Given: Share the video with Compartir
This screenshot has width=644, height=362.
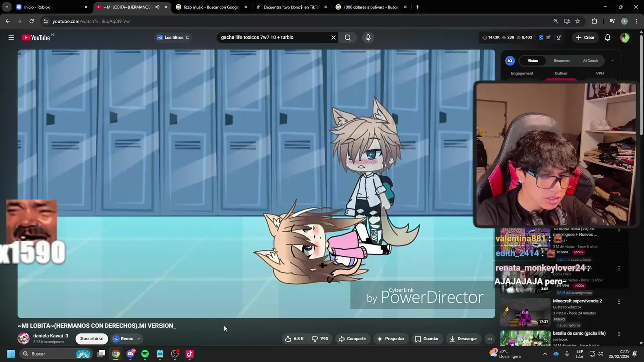Looking at the screenshot, I should [352, 339].
